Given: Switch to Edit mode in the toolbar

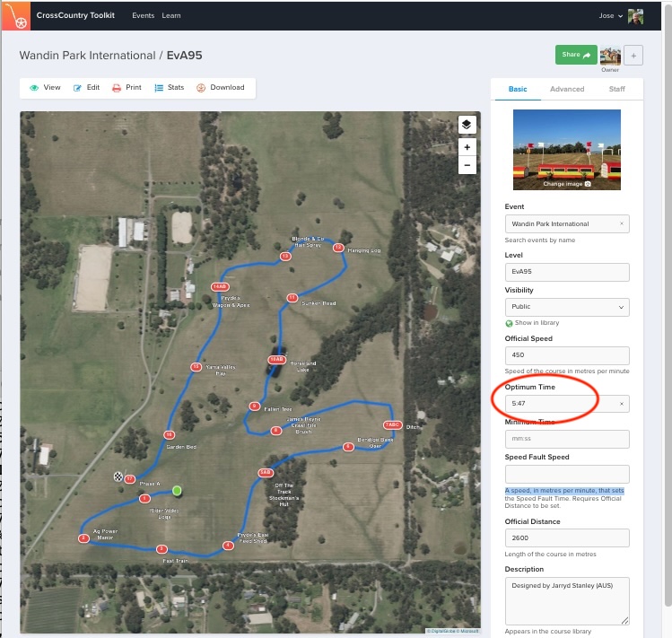Looking at the screenshot, I should coord(86,88).
